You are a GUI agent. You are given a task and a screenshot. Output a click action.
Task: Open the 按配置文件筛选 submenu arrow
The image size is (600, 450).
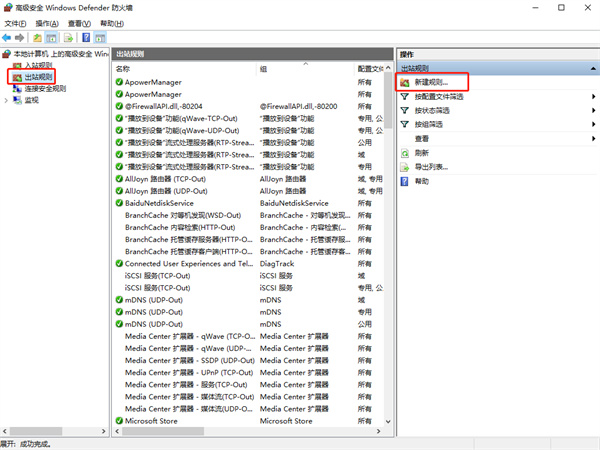coord(593,97)
